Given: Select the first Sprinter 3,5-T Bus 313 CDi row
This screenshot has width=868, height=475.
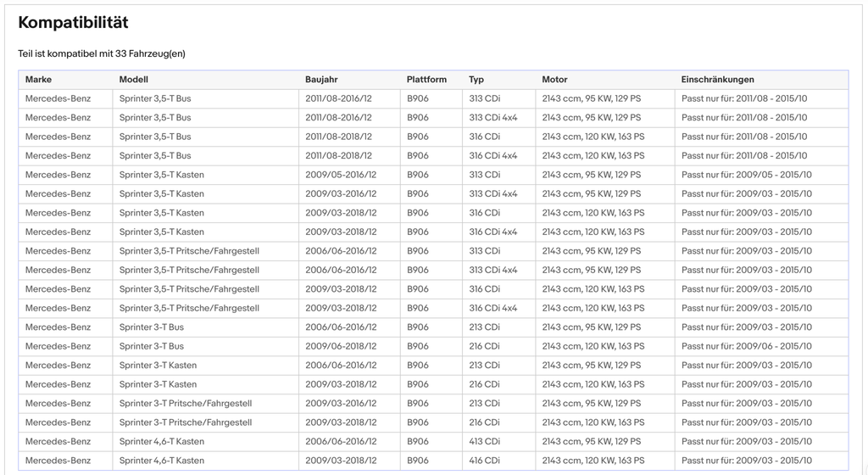Looking at the screenshot, I should click(433, 98).
